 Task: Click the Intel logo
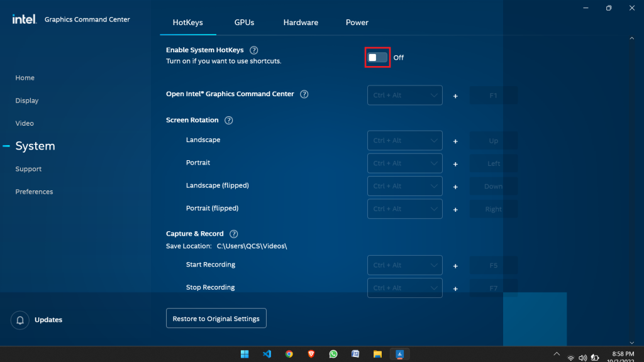tap(25, 19)
